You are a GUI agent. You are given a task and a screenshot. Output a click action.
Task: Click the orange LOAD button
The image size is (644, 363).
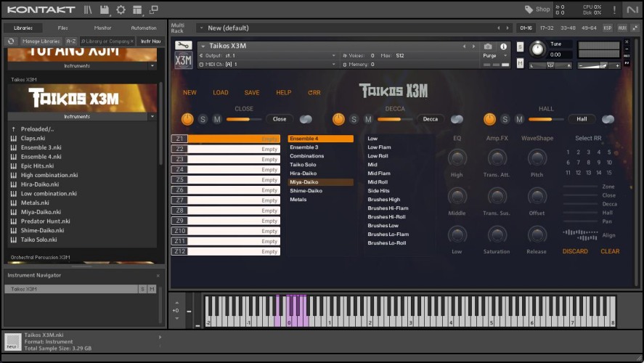[220, 93]
